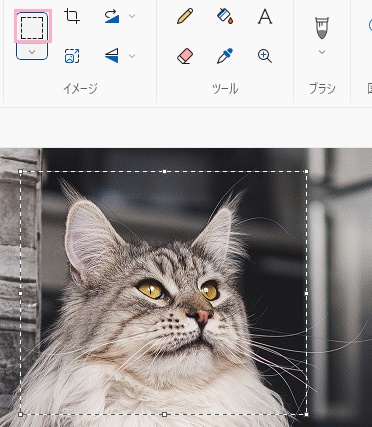
Task: Expand the Rotate dropdown chevron
Action: point(132,16)
